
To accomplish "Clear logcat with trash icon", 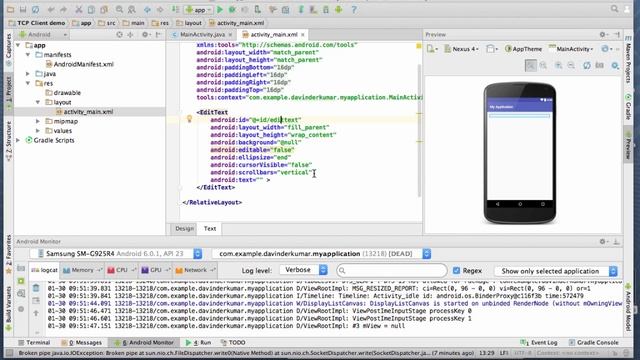I will coord(36,288).
